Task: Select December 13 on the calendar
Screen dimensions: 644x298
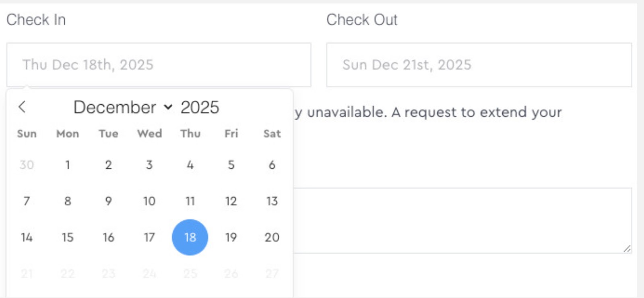Action: tap(272, 201)
